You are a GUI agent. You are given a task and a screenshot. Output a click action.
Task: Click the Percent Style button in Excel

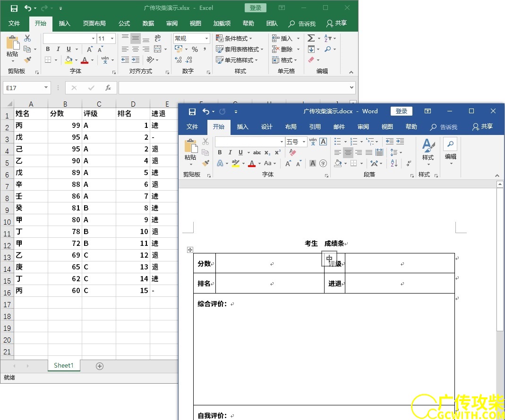(x=195, y=49)
